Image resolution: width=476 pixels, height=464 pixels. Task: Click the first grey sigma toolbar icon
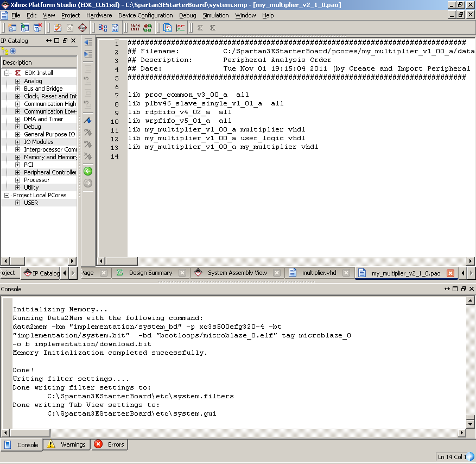coord(200,28)
